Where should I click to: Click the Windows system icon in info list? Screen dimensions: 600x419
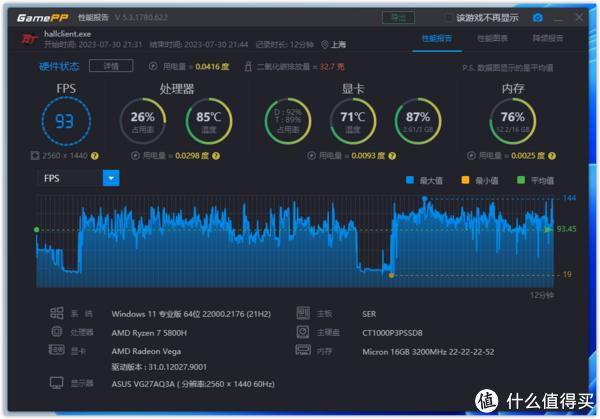(x=57, y=313)
